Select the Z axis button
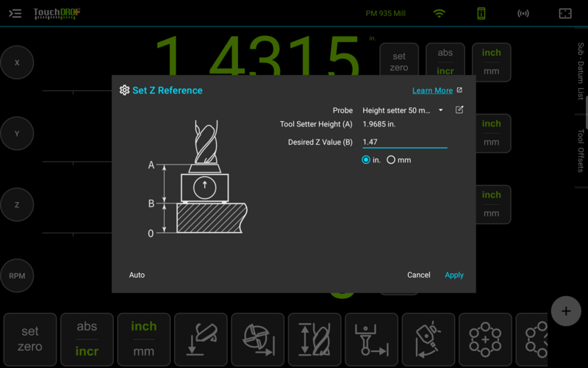This screenshot has width=588, height=368. coord(17,205)
